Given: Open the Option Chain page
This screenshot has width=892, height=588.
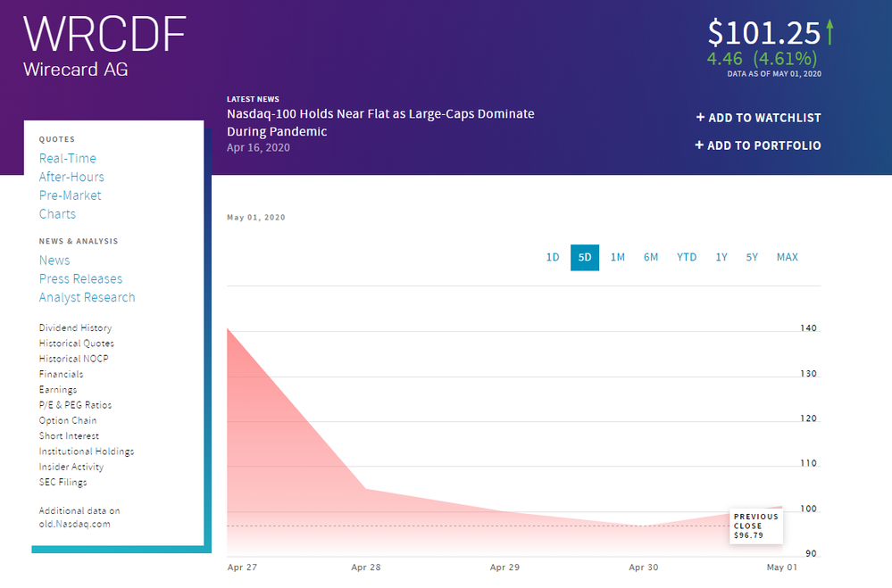Looking at the screenshot, I should pos(68,420).
